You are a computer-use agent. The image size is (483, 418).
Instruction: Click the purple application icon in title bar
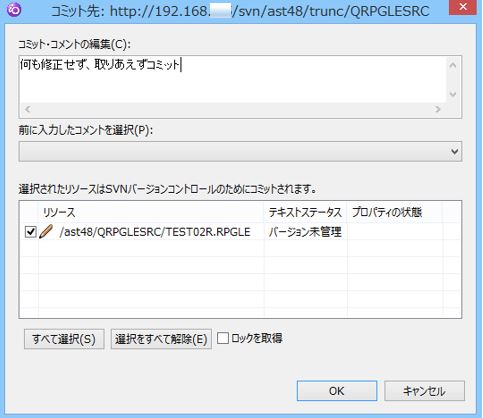point(14,9)
